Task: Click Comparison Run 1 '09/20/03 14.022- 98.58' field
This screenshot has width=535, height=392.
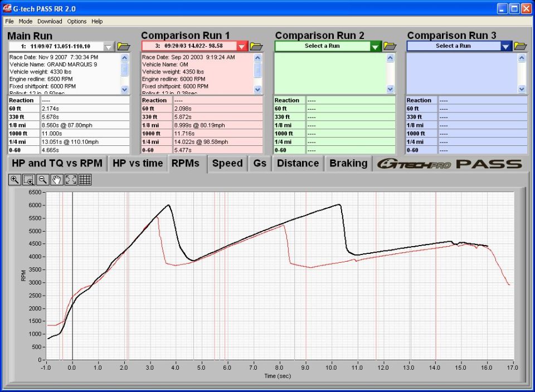Action: click(x=189, y=46)
